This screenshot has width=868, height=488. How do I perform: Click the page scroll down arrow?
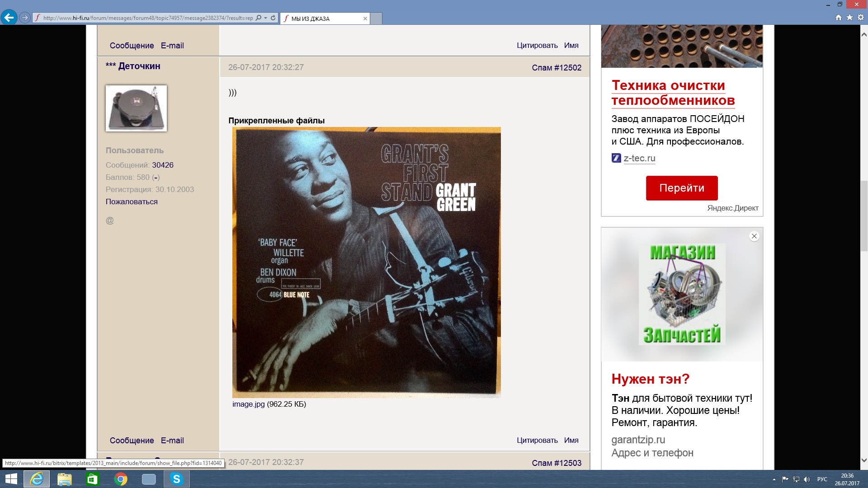click(x=864, y=460)
